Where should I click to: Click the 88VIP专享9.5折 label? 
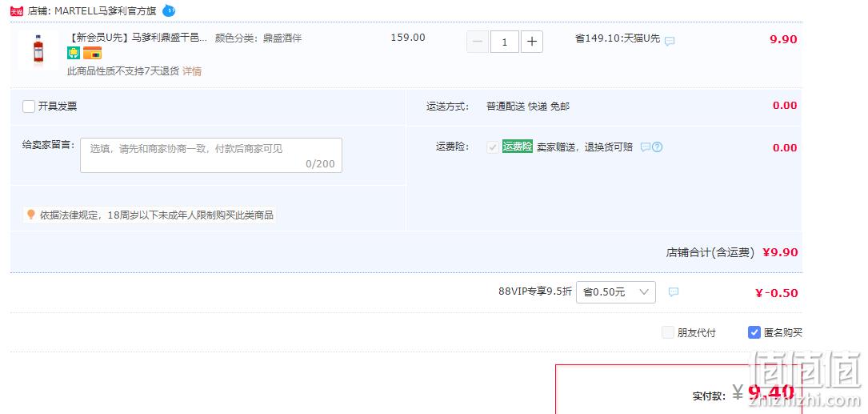(x=535, y=291)
